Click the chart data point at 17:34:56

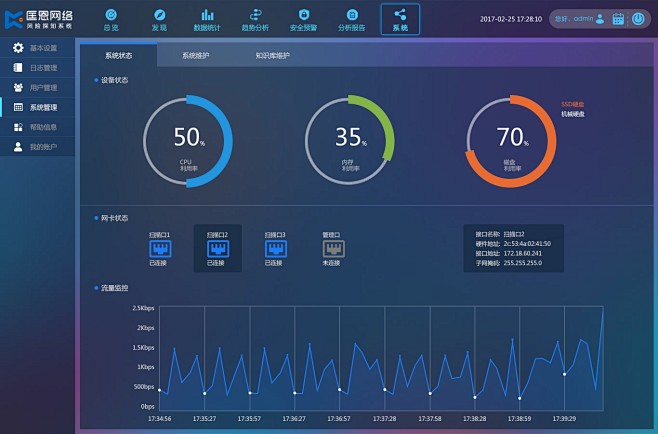tap(159, 390)
